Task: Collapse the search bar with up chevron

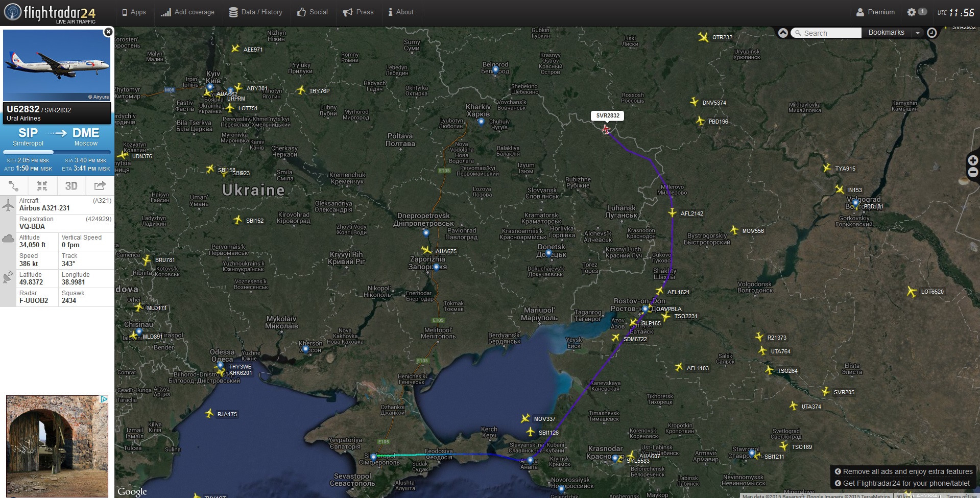Action: point(783,33)
